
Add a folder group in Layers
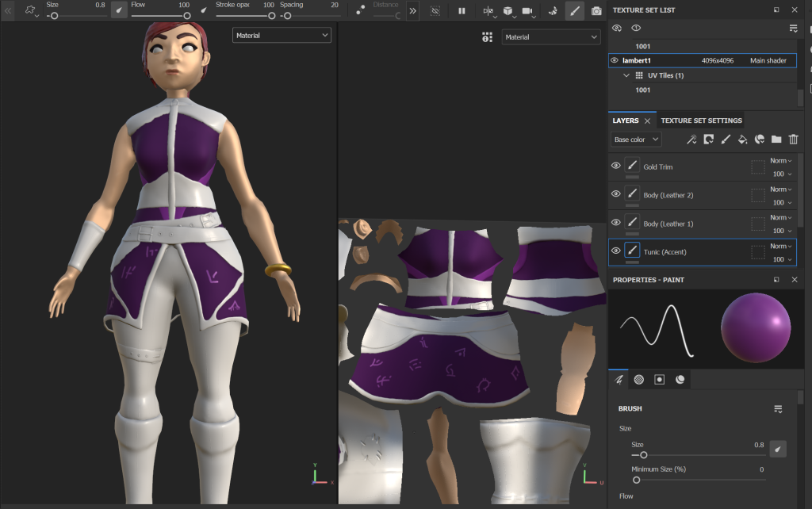point(776,140)
